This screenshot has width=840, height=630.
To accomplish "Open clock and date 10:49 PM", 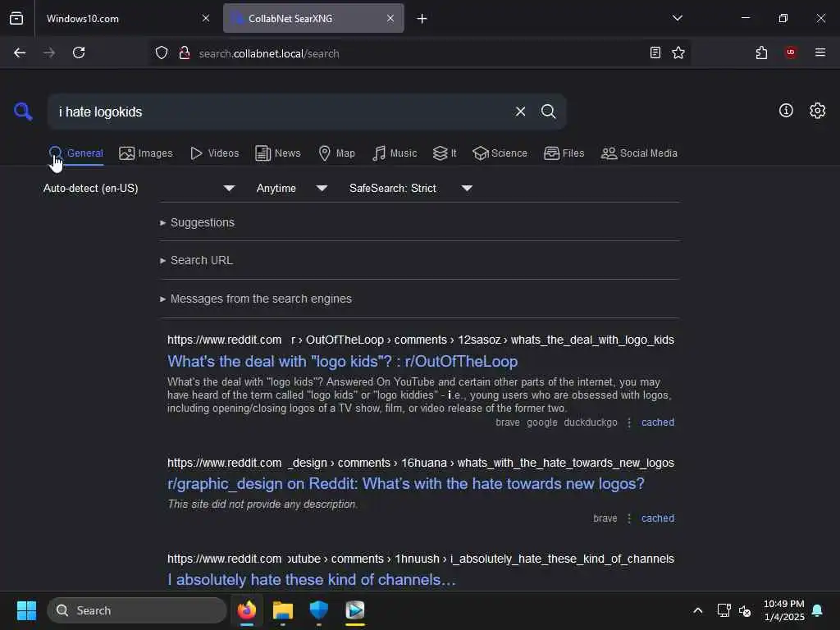I will tap(783, 610).
